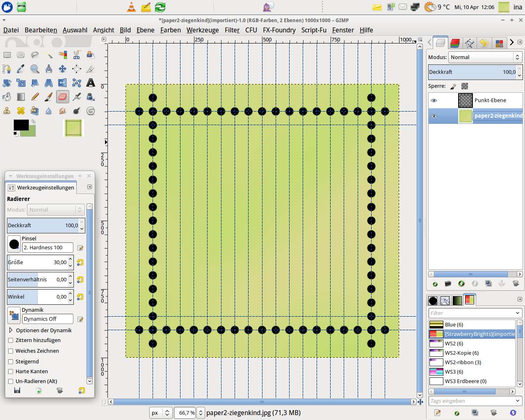Open the layer Modus dropdown set to Normal
The image size is (525, 420).
pos(485,57)
